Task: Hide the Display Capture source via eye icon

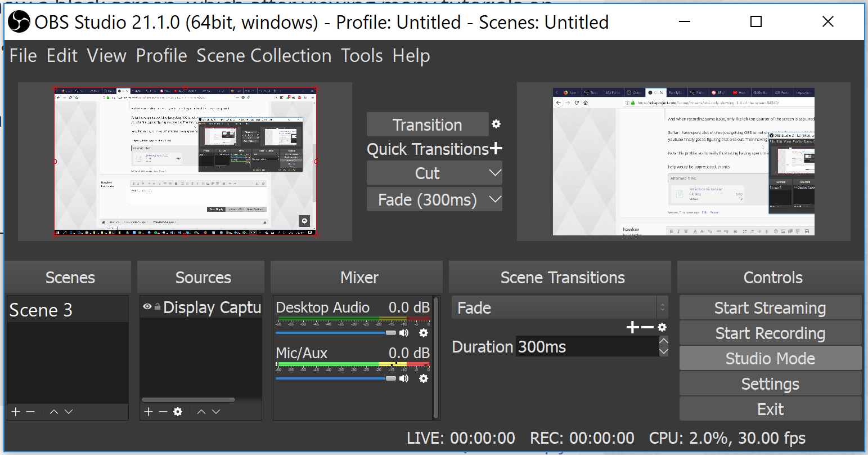Action: 147,307
